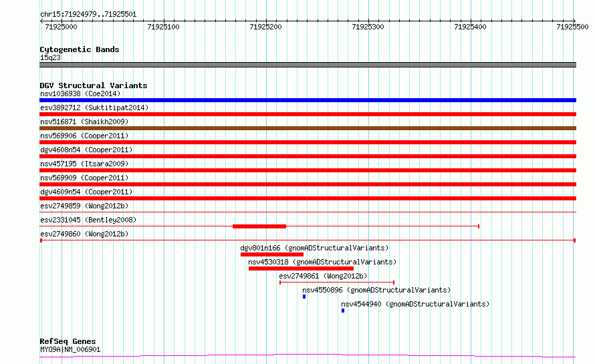Image resolution: width=595 pixels, height=364 pixels.
Task: Select the nsv516871 (Shaikh2009) brown variant bar
Action: click(x=308, y=128)
